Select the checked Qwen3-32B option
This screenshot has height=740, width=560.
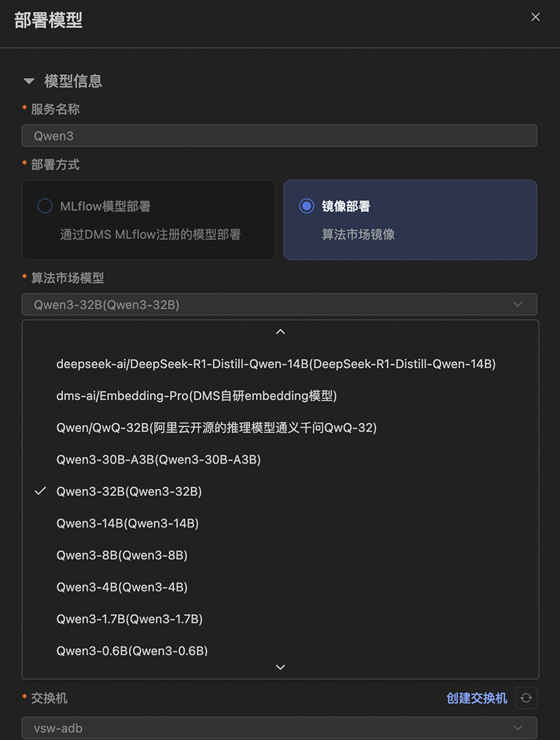coord(129,491)
